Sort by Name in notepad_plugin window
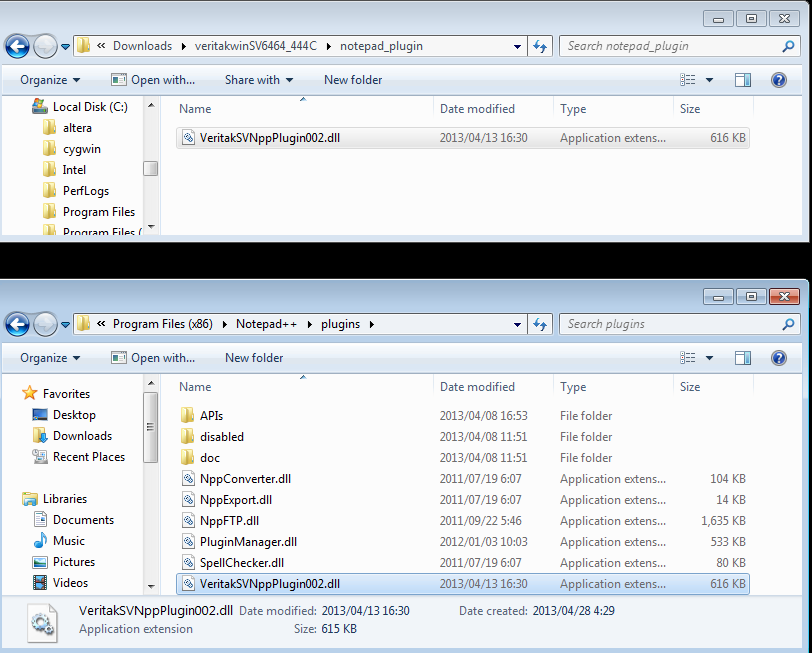 click(x=195, y=109)
